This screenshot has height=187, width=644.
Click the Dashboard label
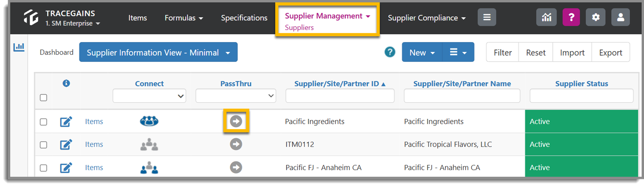point(56,52)
